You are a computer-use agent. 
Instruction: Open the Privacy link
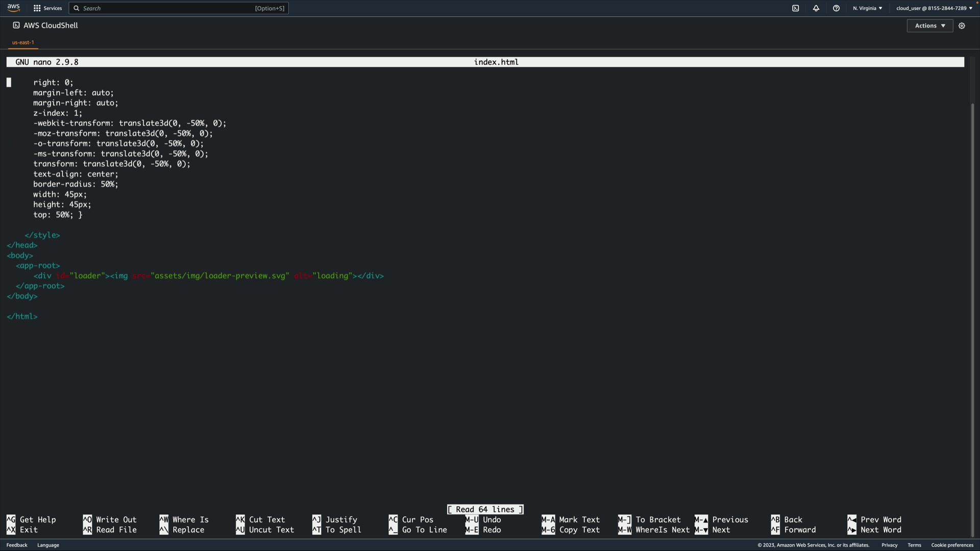tap(889, 545)
